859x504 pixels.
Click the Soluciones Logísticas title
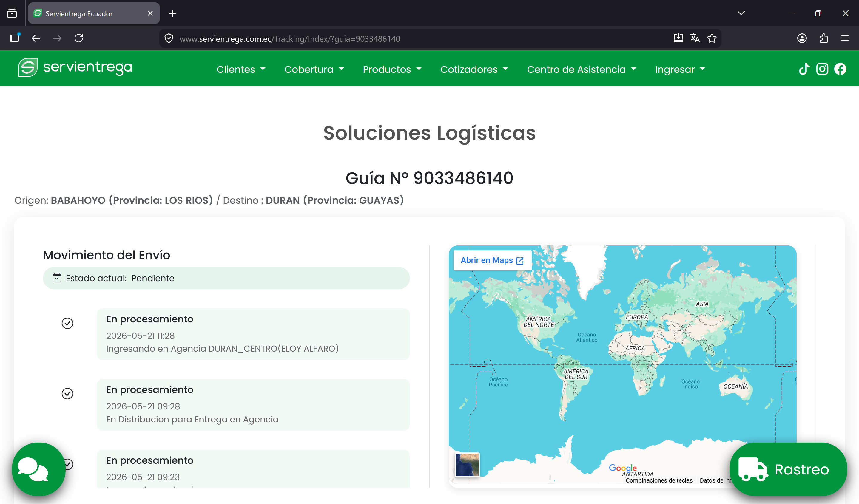pyautogui.click(x=430, y=133)
